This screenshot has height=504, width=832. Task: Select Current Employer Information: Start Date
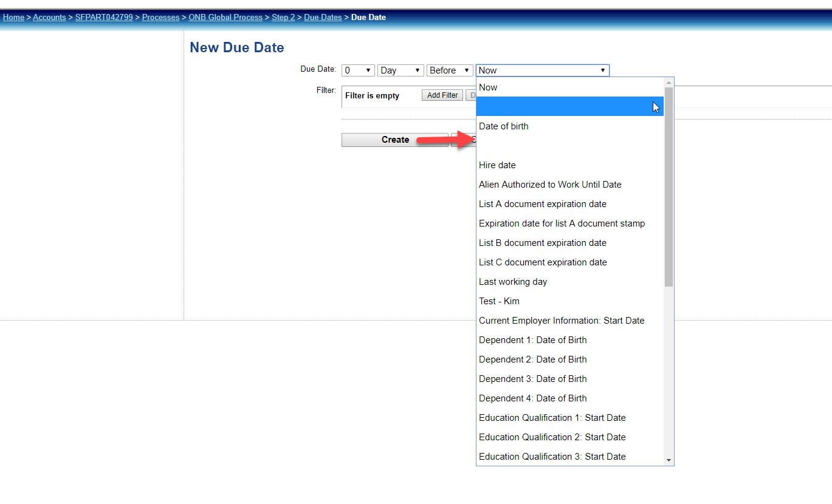coord(570,321)
